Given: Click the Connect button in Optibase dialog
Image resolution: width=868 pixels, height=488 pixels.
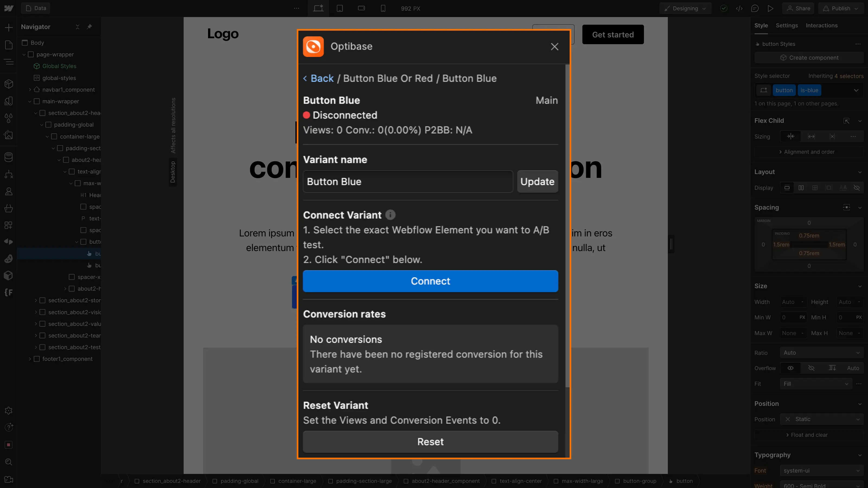Looking at the screenshot, I should (430, 281).
